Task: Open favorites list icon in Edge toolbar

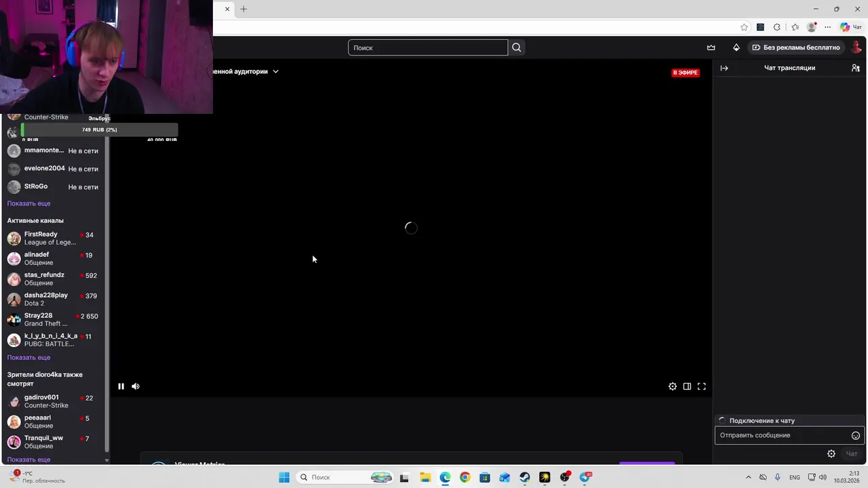Action: click(795, 27)
